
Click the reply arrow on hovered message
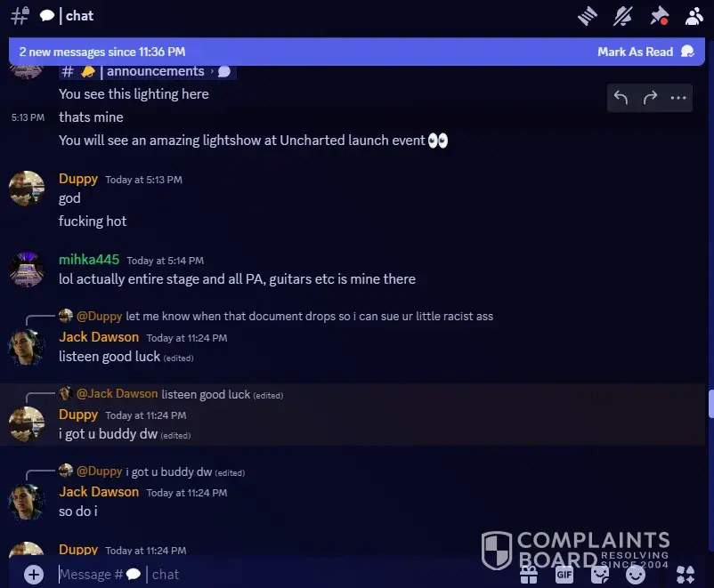pos(621,97)
